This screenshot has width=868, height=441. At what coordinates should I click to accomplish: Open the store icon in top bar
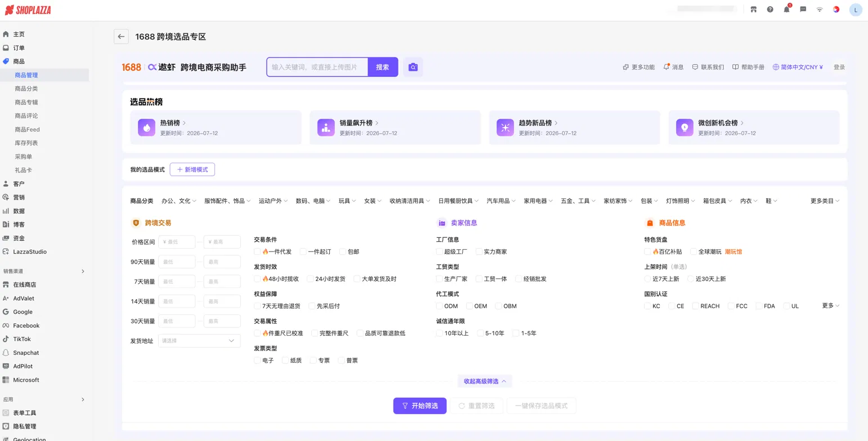click(x=754, y=10)
